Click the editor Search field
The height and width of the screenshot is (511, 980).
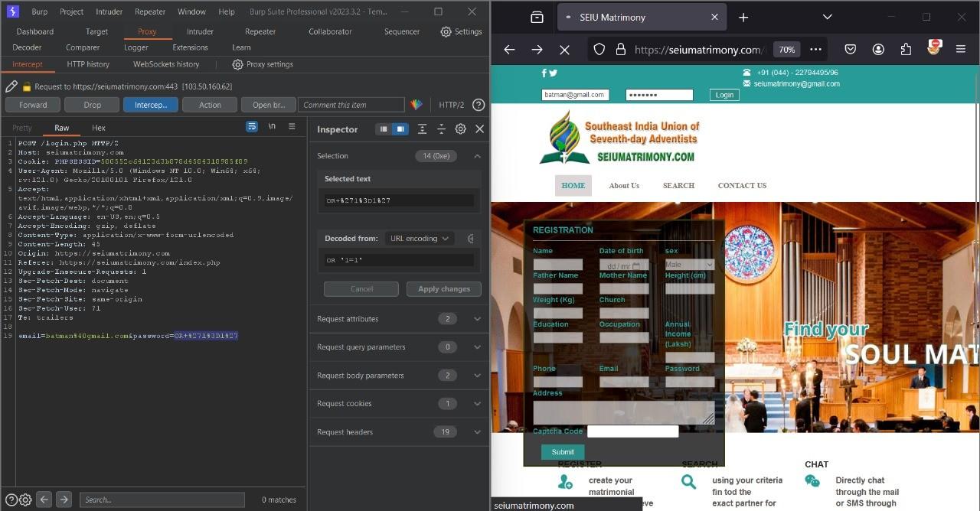coord(162,500)
